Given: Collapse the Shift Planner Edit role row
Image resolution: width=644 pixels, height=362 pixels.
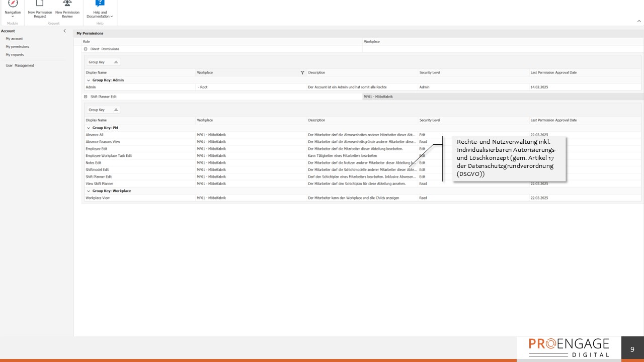Looking at the screenshot, I should pyautogui.click(x=86, y=97).
